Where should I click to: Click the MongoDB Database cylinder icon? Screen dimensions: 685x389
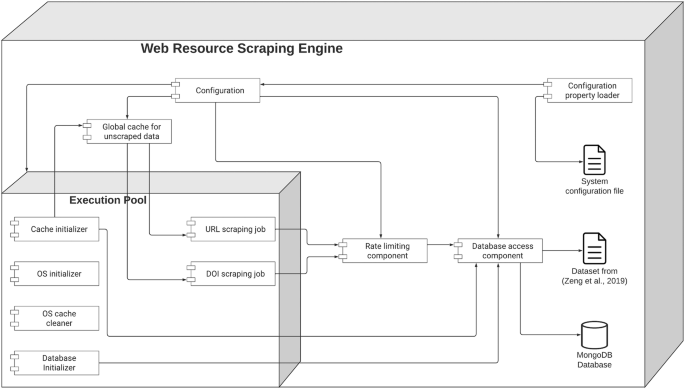coord(594,335)
